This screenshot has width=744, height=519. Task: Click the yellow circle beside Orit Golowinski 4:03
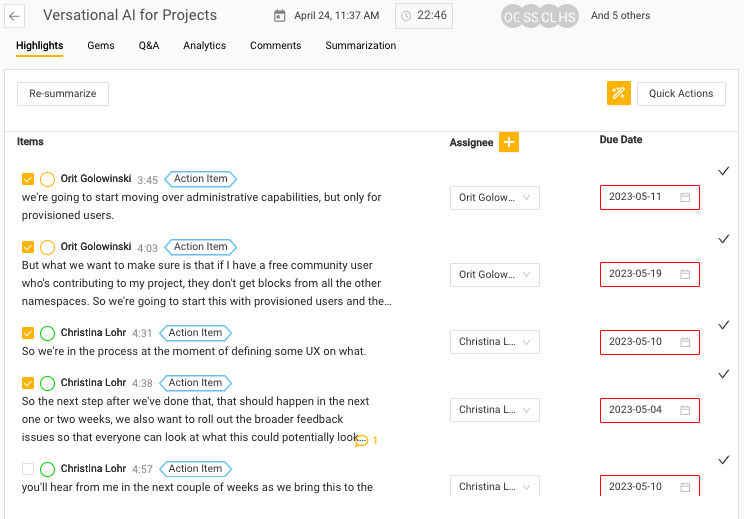[x=47, y=247]
